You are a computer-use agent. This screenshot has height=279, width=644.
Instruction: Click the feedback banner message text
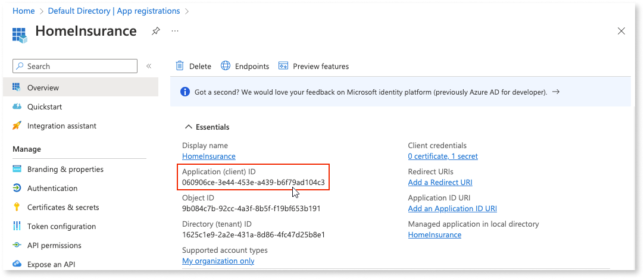pos(371,92)
